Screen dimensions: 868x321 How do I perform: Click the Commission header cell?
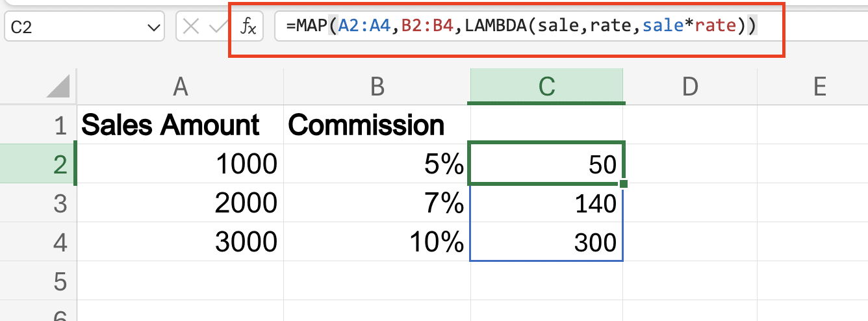pos(377,125)
